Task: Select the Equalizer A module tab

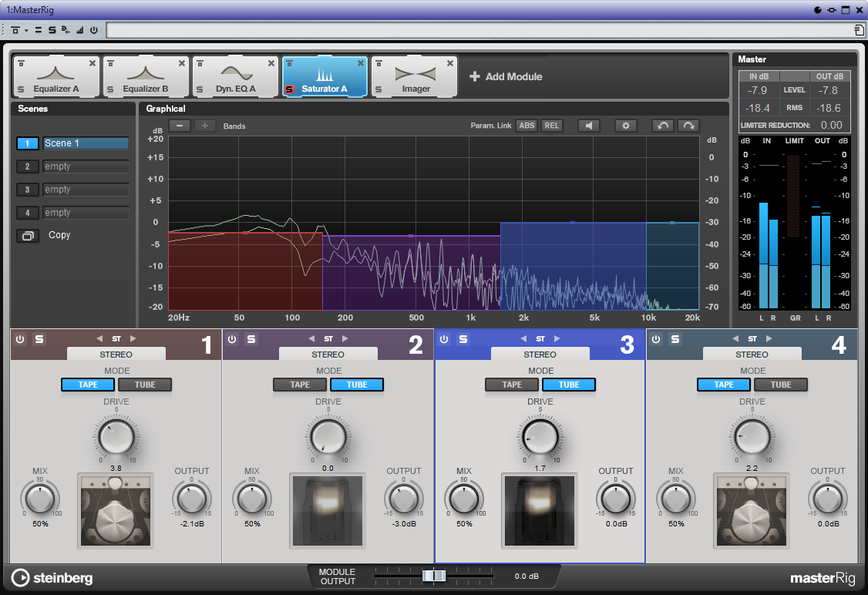Action: pyautogui.click(x=56, y=77)
